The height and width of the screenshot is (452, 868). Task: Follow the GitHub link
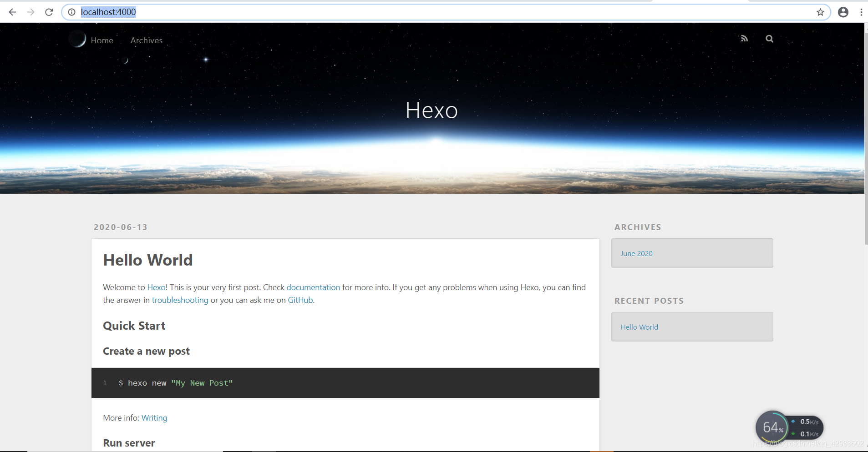click(300, 300)
